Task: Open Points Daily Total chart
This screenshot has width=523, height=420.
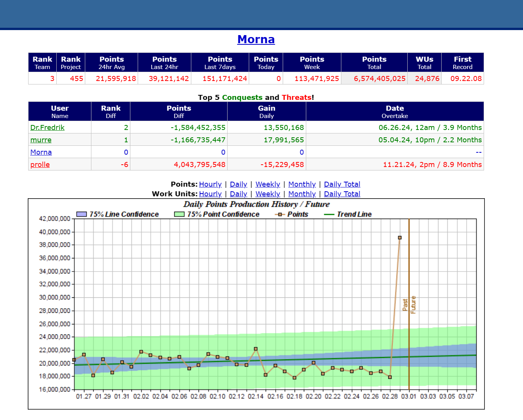Action: (x=342, y=184)
